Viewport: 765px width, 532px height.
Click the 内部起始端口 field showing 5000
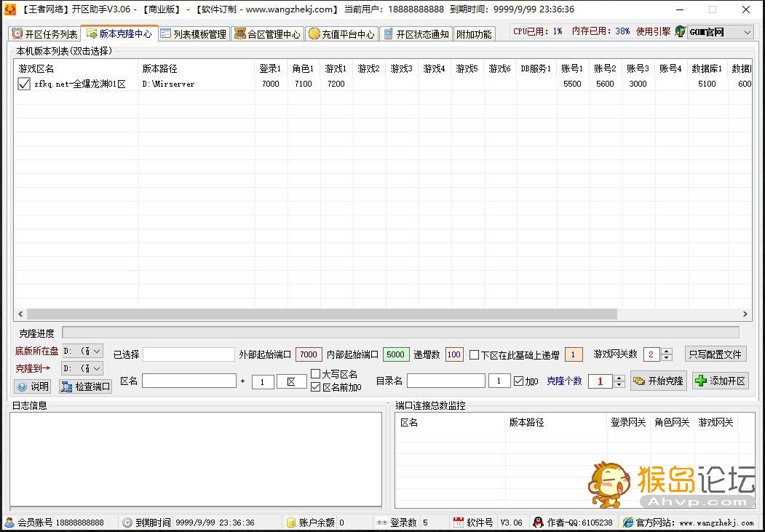pyautogui.click(x=396, y=354)
